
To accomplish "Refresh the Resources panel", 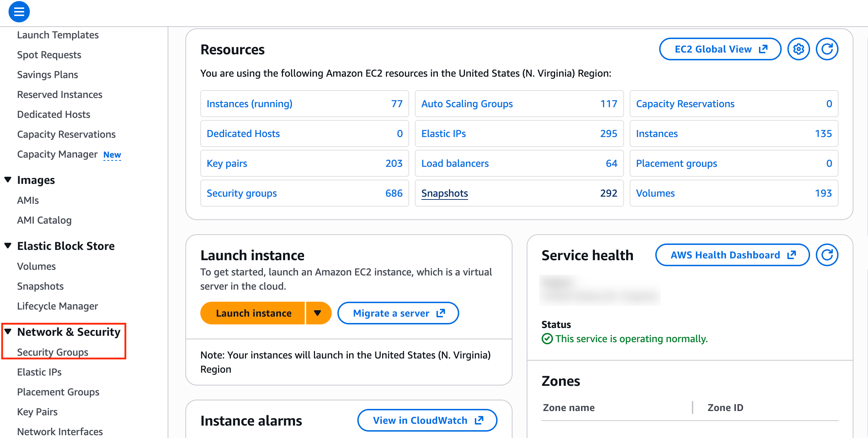I will 827,49.
